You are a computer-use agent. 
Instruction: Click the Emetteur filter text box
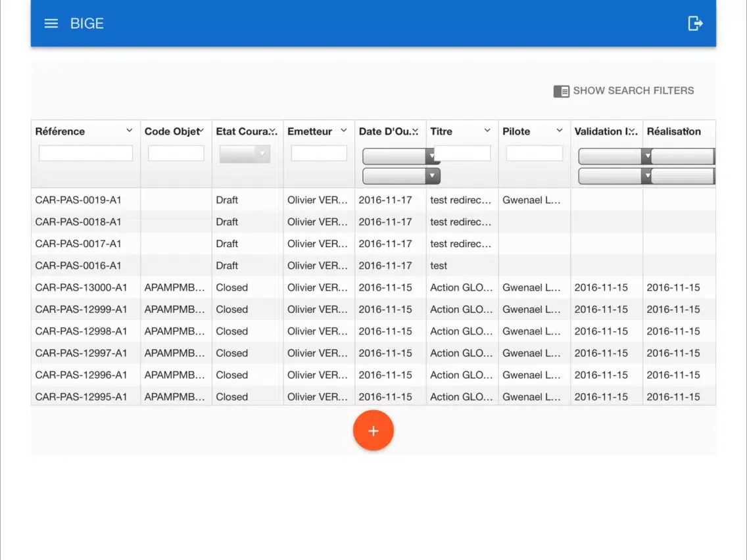[x=319, y=153]
